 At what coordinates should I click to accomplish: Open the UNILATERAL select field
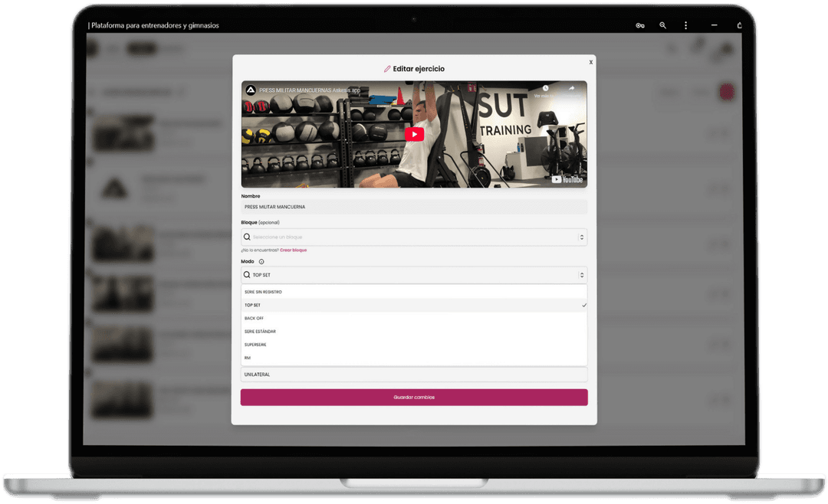[414, 375]
